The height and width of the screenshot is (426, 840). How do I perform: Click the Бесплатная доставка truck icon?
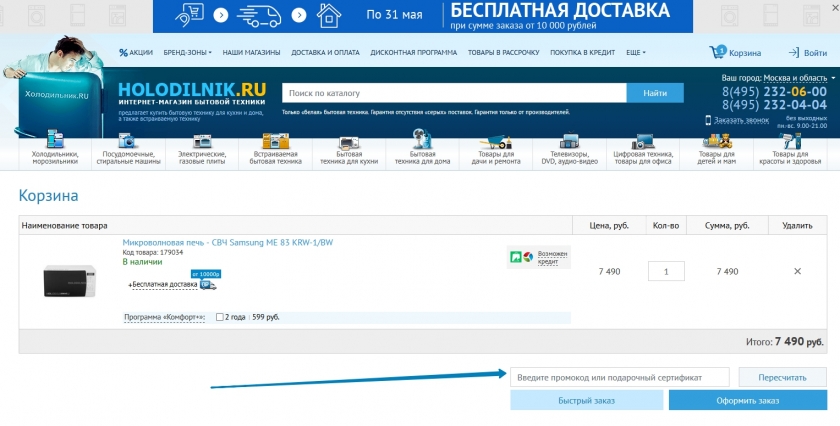click(208, 284)
